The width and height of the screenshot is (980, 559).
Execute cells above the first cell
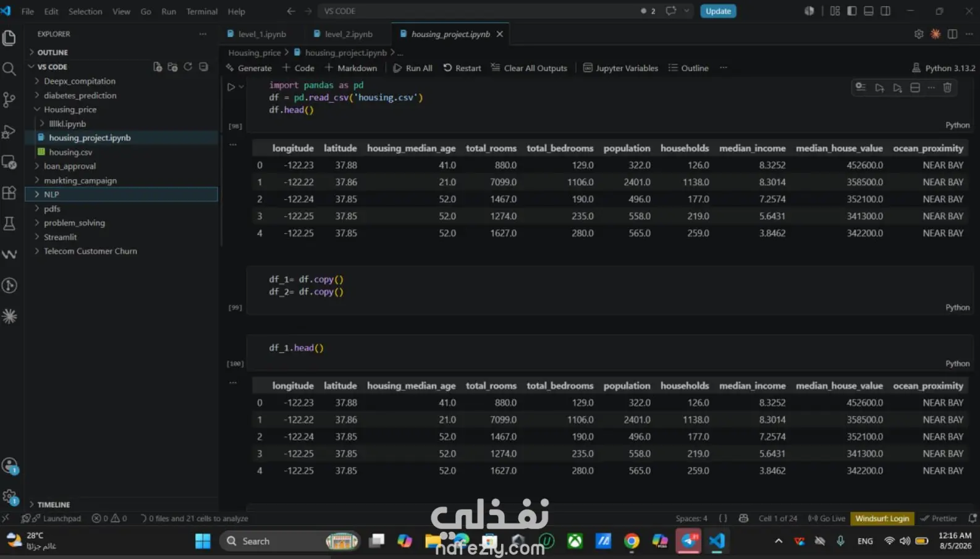point(879,88)
